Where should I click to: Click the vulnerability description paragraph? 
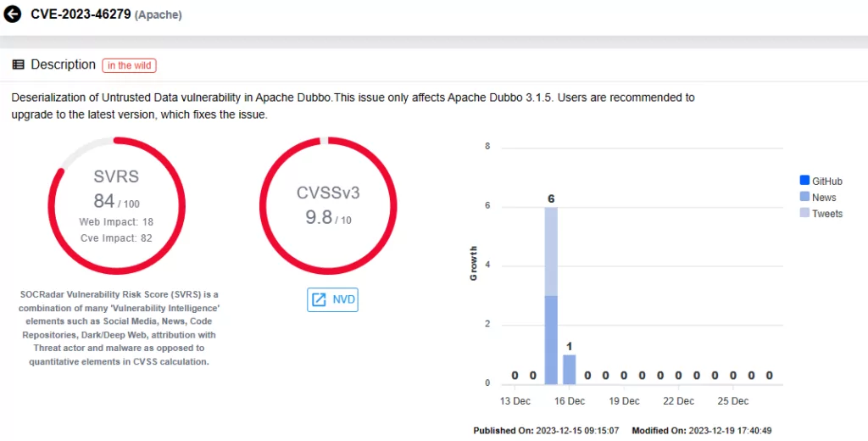coord(353,106)
